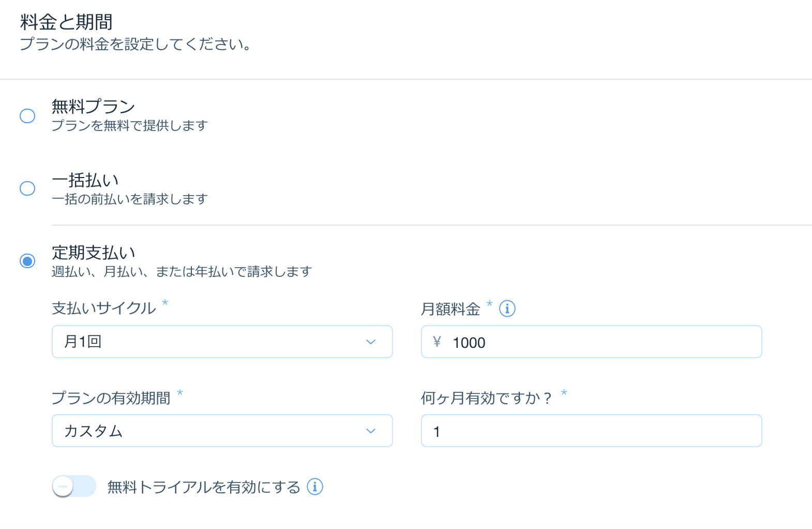
Task: Open the カスタム plan duration dropdown
Action: coord(222,431)
